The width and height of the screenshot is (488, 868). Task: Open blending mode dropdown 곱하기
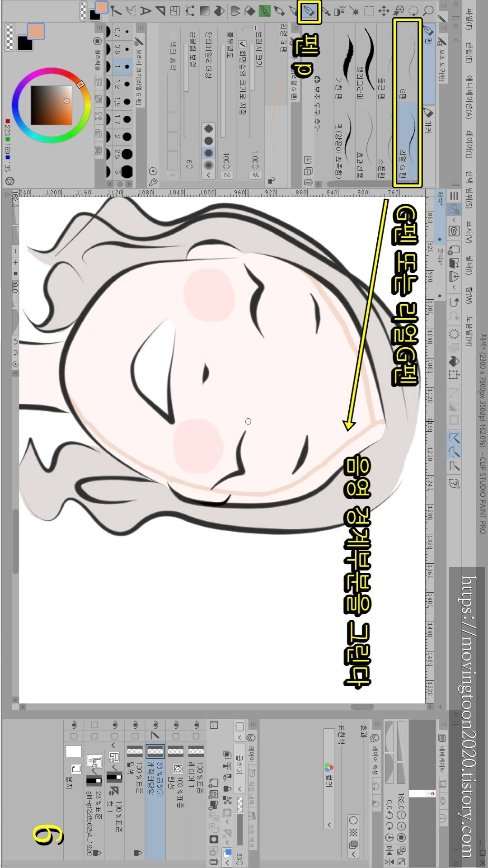tap(239, 768)
